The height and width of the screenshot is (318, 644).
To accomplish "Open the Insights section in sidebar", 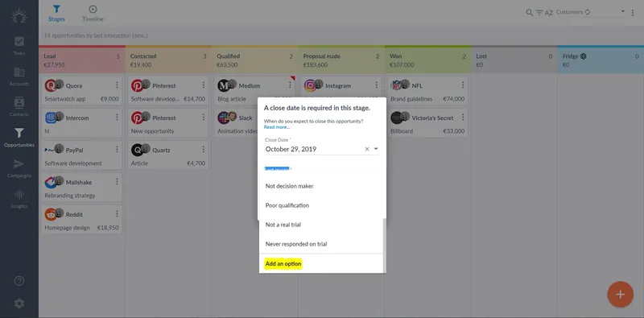I will click(x=19, y=199).
